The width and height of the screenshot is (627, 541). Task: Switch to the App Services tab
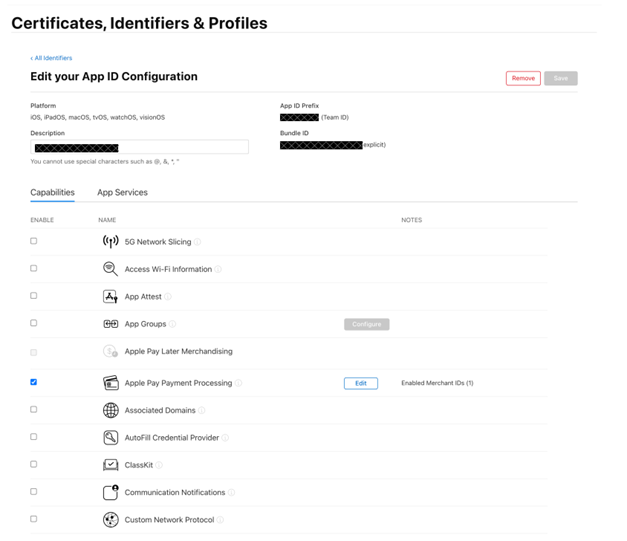(122, 192)
